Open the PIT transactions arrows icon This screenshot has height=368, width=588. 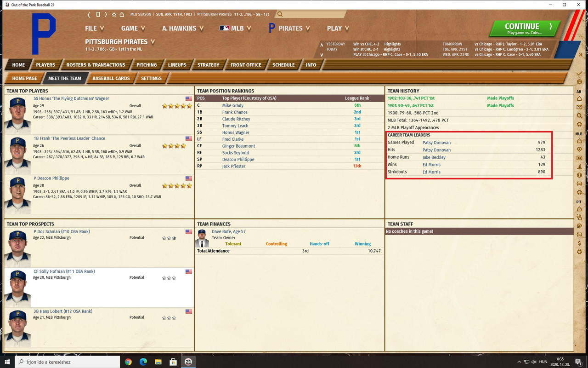(x=579, y=235)
